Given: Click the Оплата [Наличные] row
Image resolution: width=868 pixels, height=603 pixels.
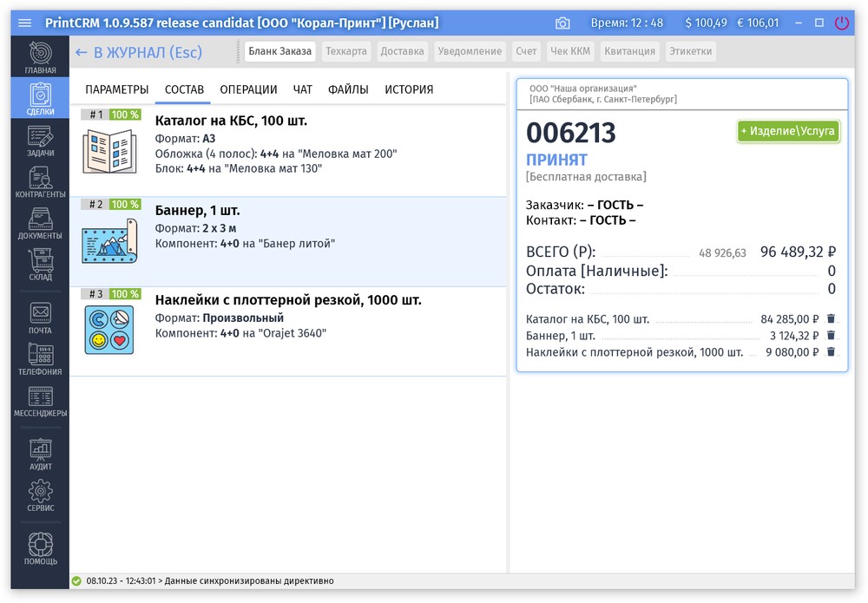Looking at the screenshot, I should point(681,271).
